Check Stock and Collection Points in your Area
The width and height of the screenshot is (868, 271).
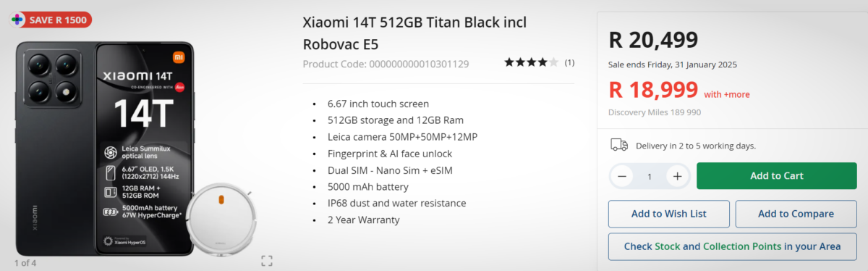732,246
